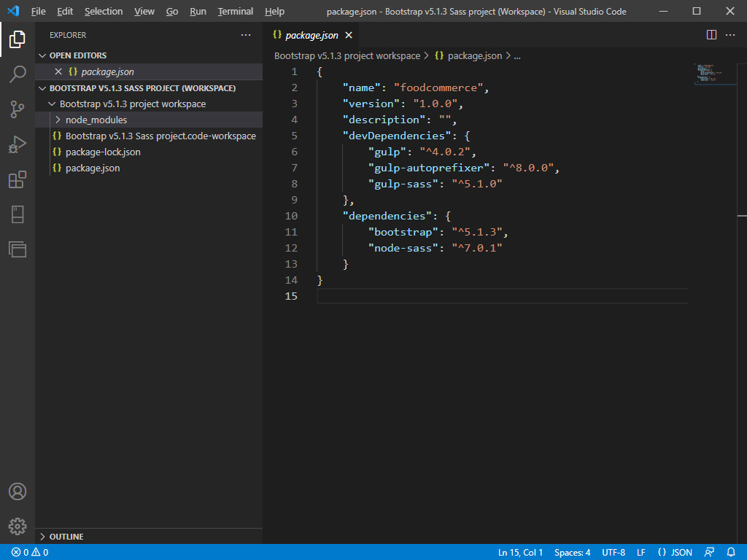This screenshot has width=747, height=560.
Task: Open the Search view in activity bar
Action: (x=18, y=74)
